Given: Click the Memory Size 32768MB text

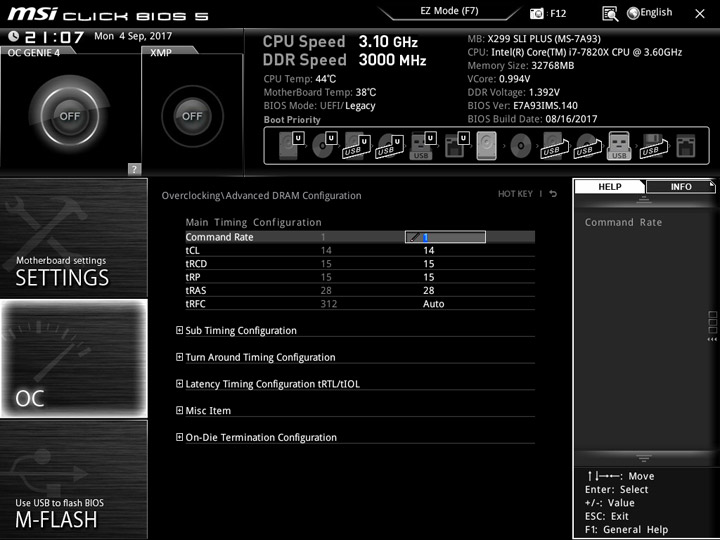Looking at the screenshot, I should click(x=521, y=65).
